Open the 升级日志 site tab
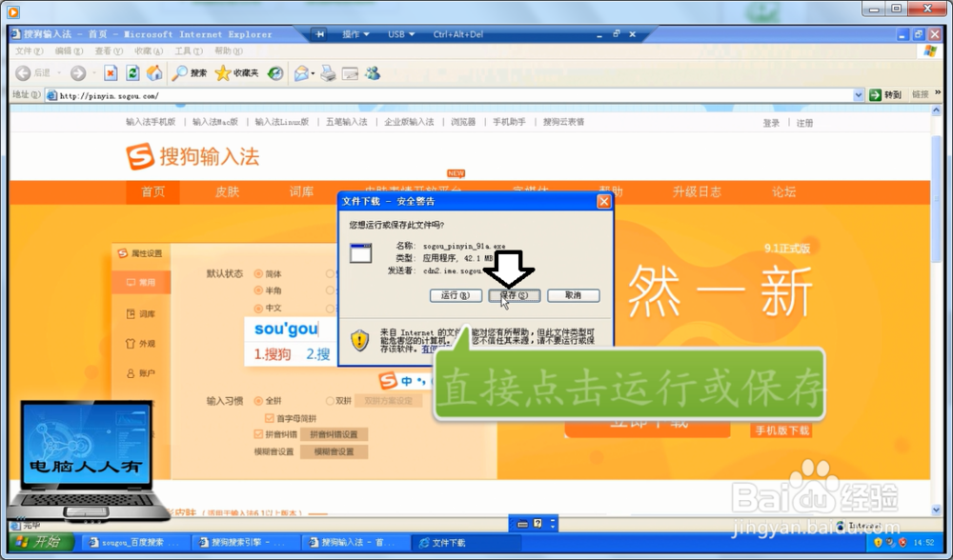 (x=697, y=192)
